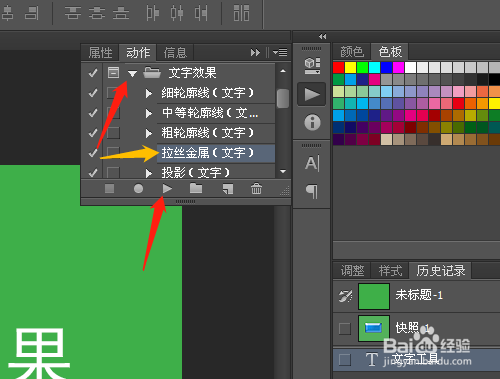Click Actions list scroll down arrow

click(x=283, y=172)
